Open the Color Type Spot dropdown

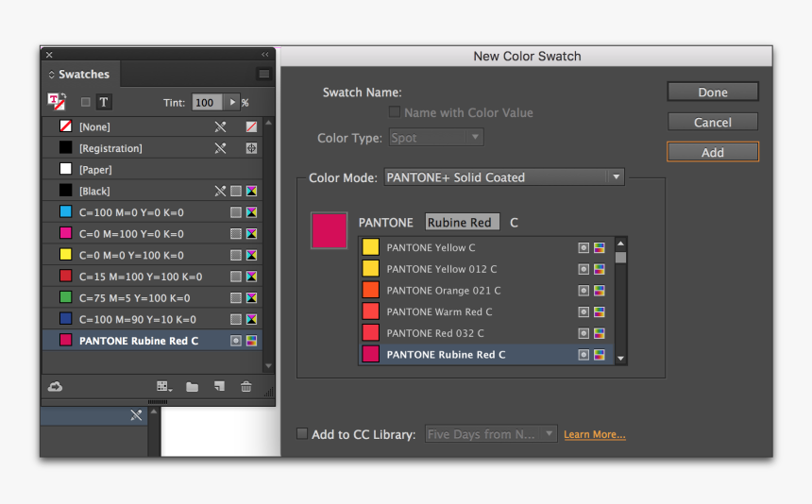[x=436, y=138]
